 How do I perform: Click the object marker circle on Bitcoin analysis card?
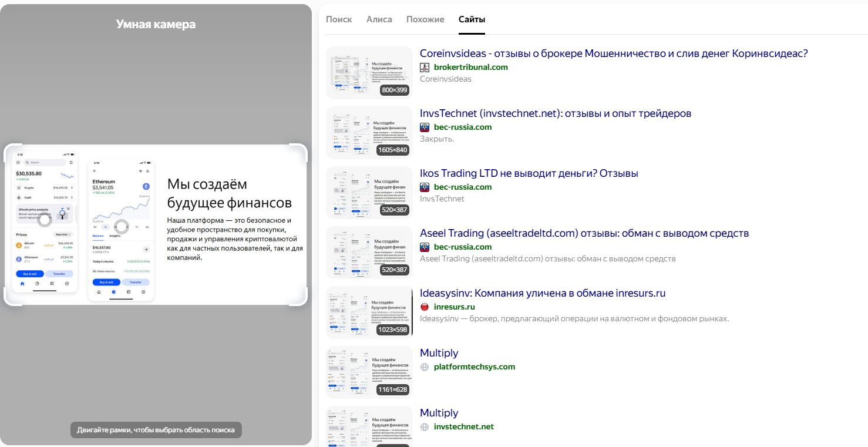(x=45, y=220)
